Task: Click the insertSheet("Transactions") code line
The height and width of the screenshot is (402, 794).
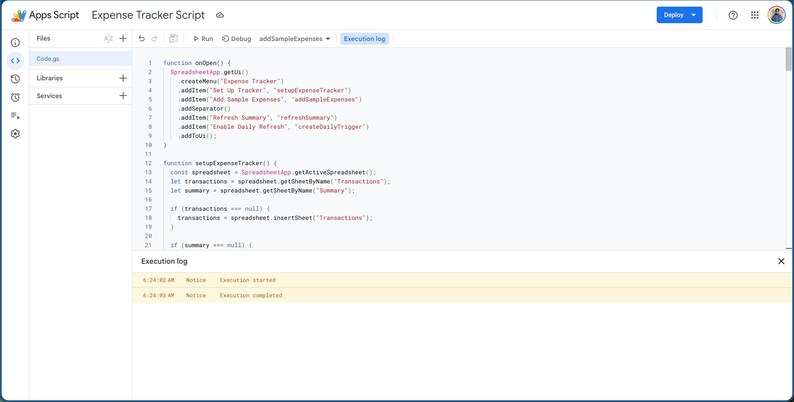Action: (275, 218)
